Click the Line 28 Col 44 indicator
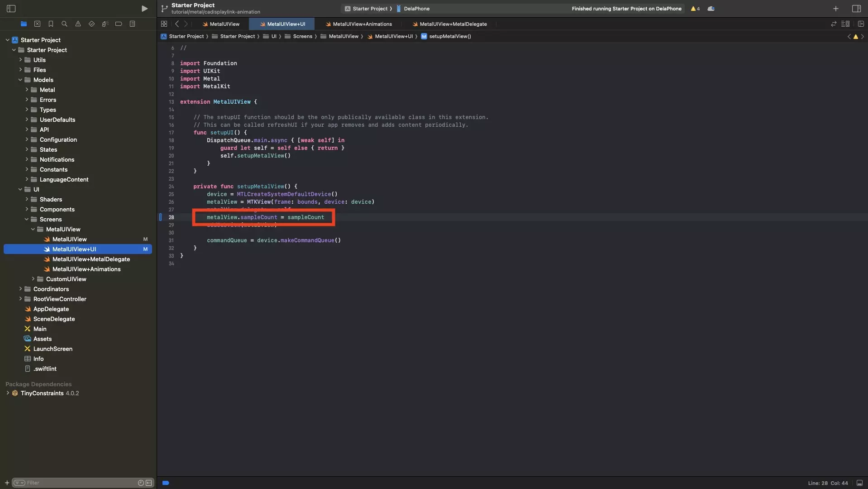Viewport: 868px width, 489px height. (828, 483)
